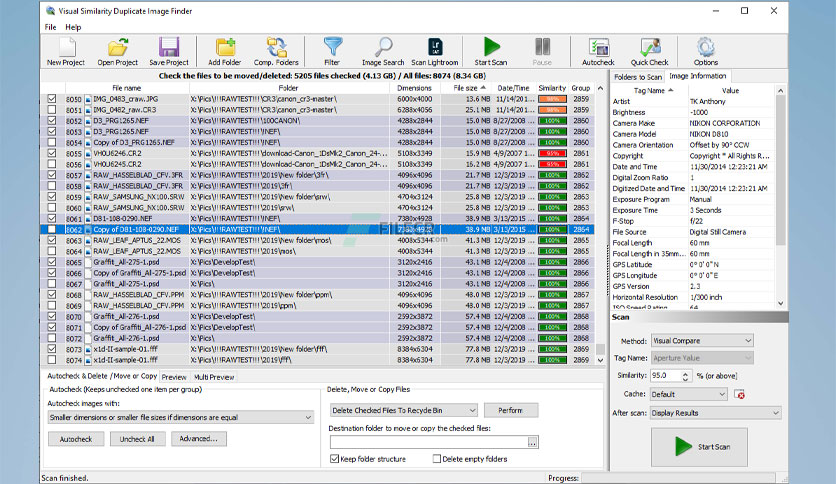Click the Autocheck button in bottom panel
836x484 pixels.
[x=76, y=439]
